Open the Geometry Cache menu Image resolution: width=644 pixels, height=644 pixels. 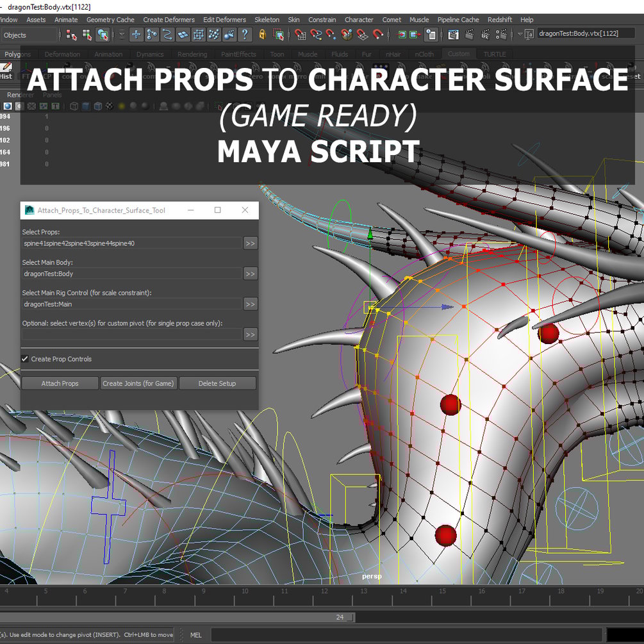pyautogui.click(x=110, y=20)
